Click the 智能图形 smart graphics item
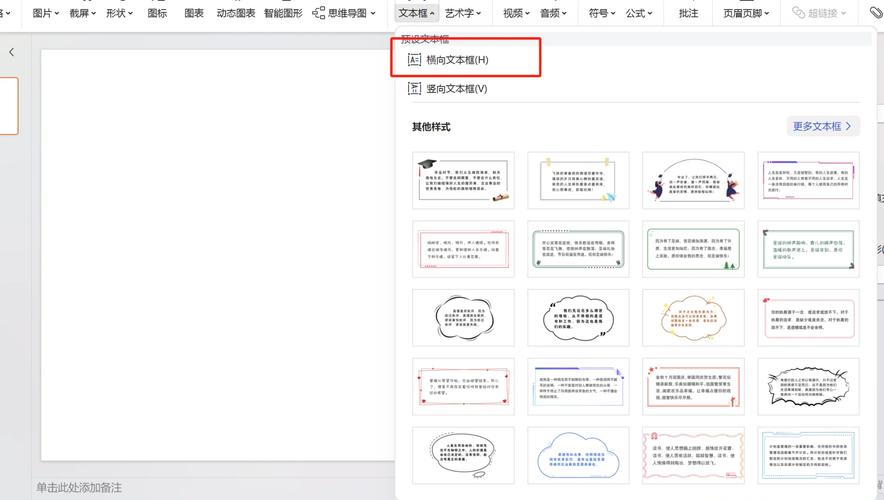The width and height of the screenshot is (884, 500). point(283,13)
